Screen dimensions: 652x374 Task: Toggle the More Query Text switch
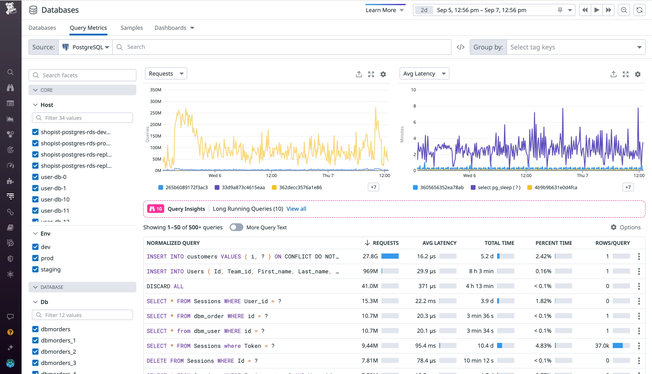[236, 227]
